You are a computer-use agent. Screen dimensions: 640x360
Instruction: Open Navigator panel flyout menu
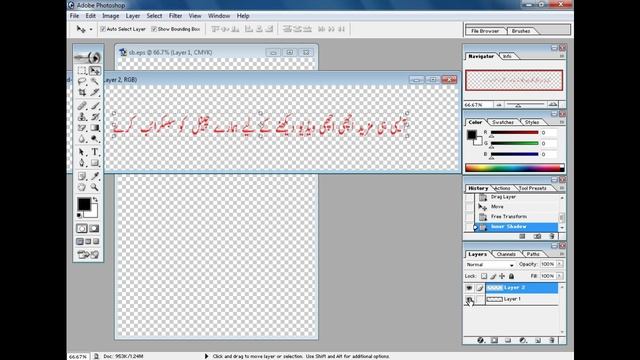(x=562, y=56)
